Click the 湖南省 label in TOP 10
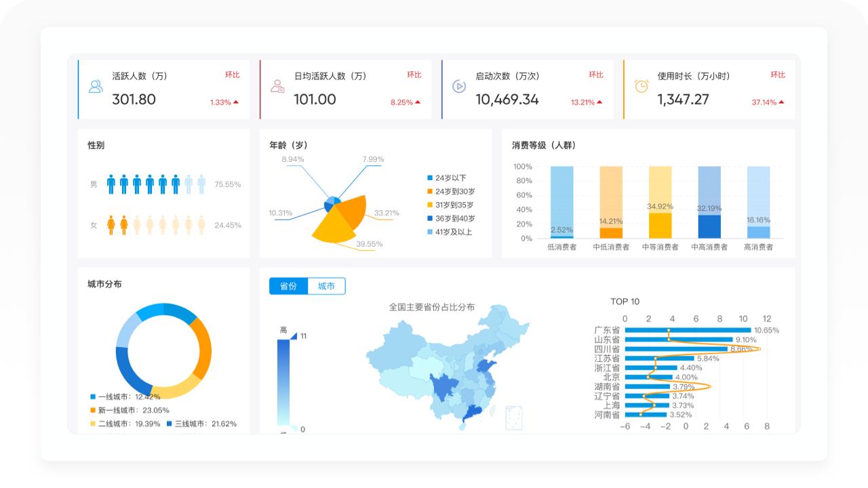This screenshot has height=488, width=868. click(607, 386)
